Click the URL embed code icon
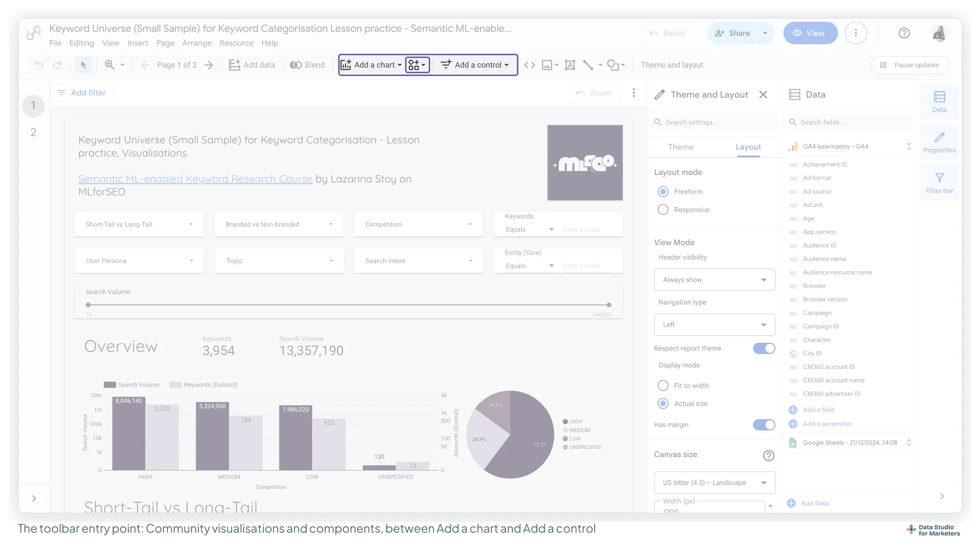980x546 pixels. click(529, 65)
